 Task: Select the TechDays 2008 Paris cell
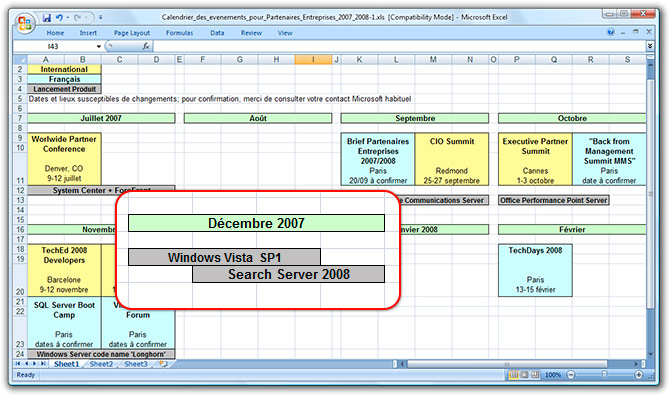click(535, 270)
